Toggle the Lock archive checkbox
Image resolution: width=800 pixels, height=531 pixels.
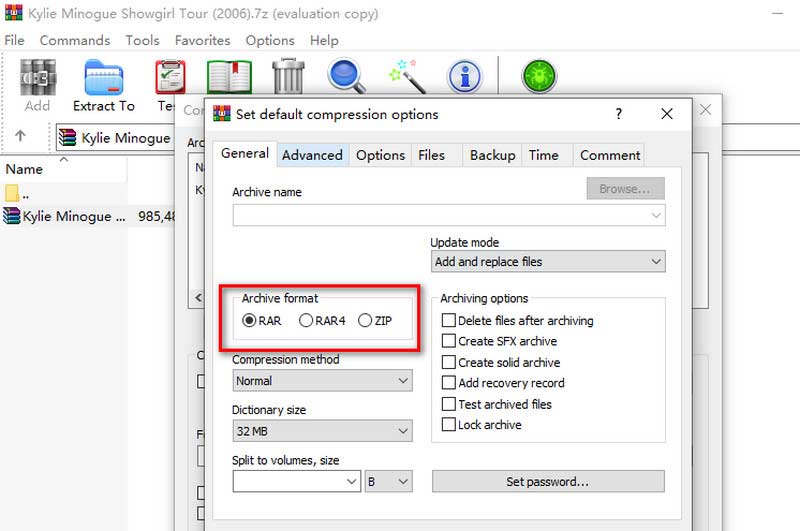click(449, 425)
